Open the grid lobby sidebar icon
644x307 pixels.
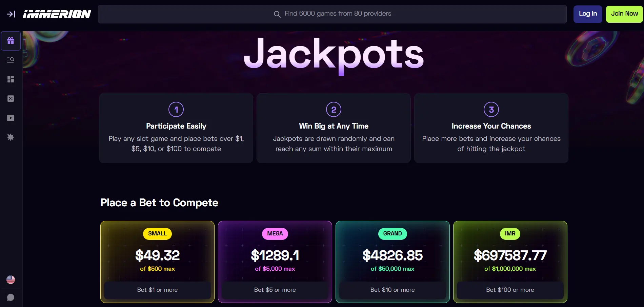pyautogui.click(x=11, y=79)
